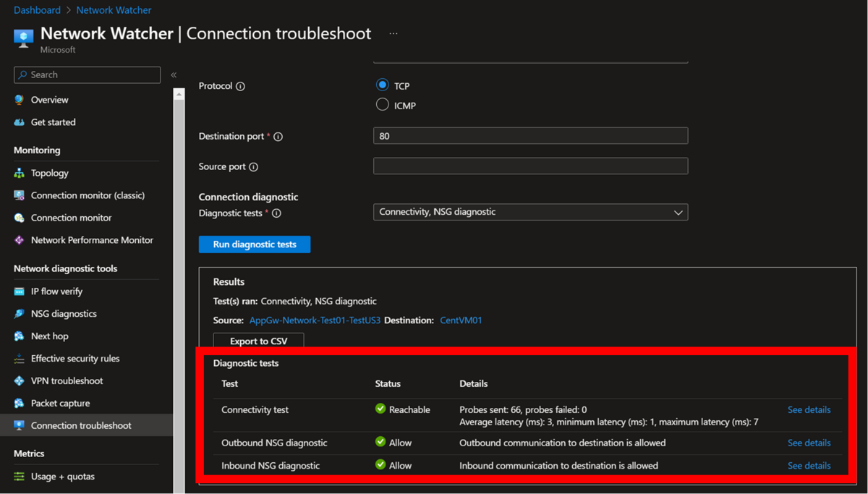Click the Diagnostic tests info icon

276,213
